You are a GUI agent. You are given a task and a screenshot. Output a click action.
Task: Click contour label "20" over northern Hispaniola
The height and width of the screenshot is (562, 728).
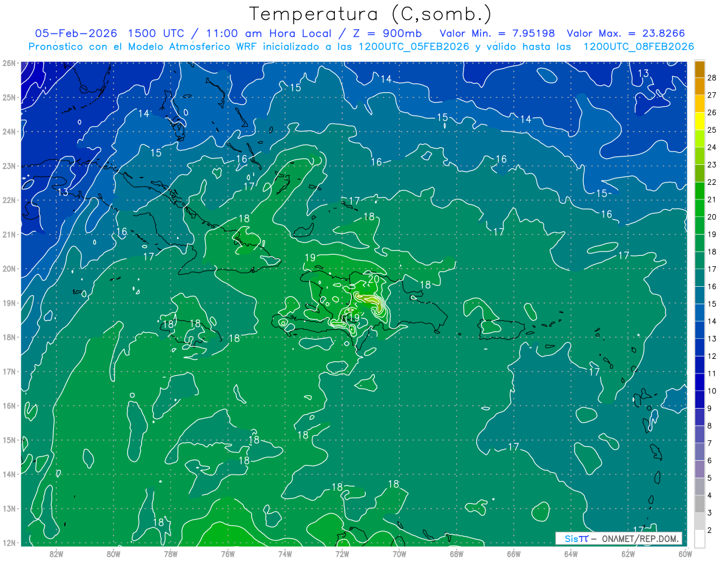point(374,279)
